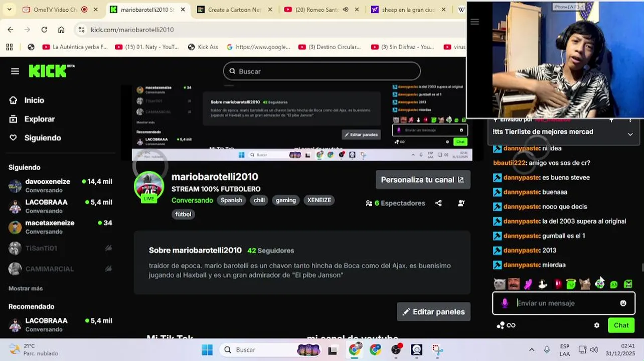Open the apps grid bookmark icon

pos(9,47)
